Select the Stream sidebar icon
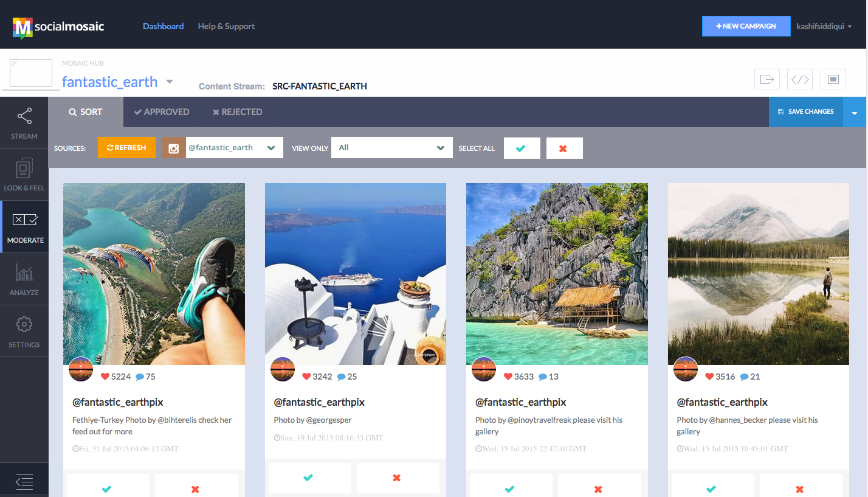This screenshot has width=868, height=497. (x=24, y=122)
